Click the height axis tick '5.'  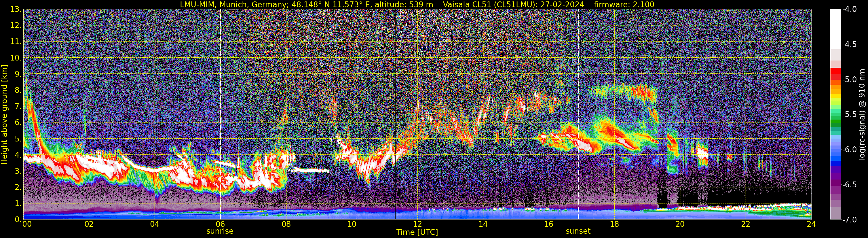(x=18, y=139)
